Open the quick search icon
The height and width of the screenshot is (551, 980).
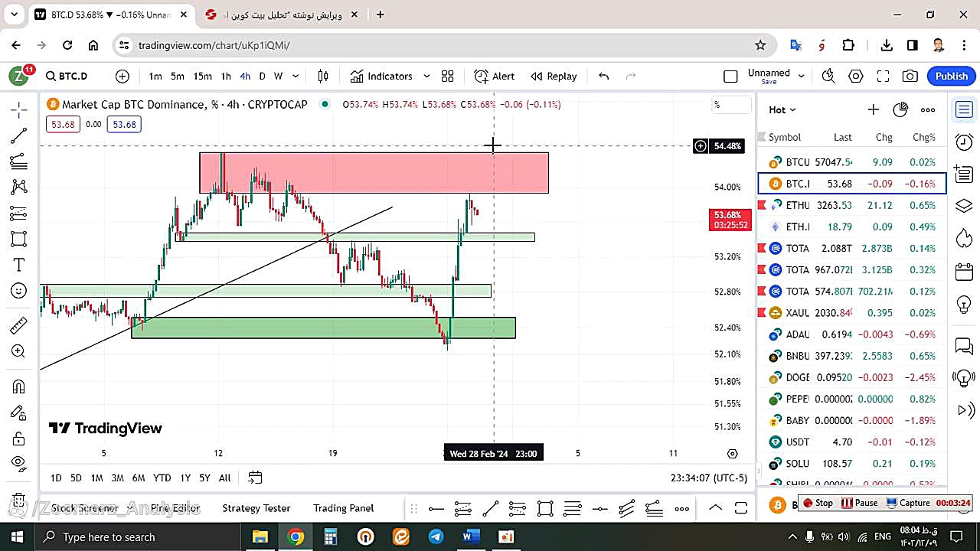coord(828,76)
